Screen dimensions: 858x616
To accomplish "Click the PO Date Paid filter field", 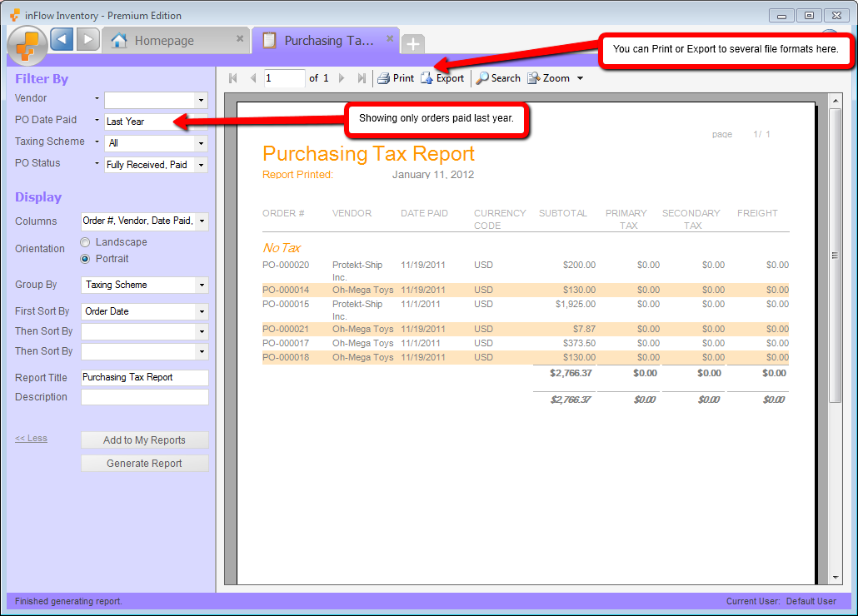I will tap(156, 122).
